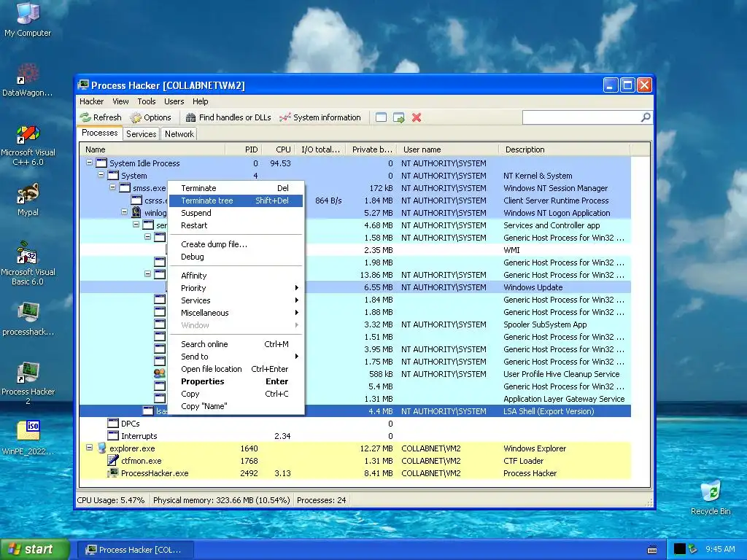747x560 pixels.
Task: Expand the Send to submenu
Action: coord(236,357)
